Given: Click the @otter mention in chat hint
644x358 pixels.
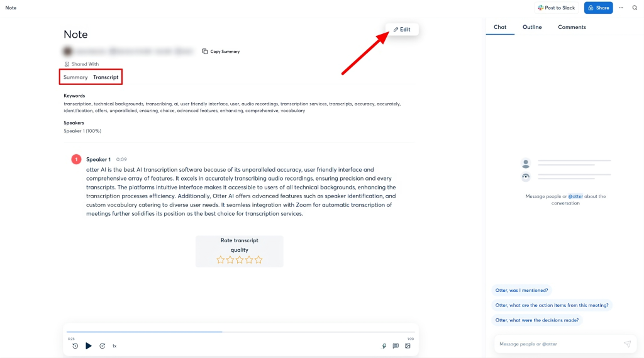Looking at the screenshot, I should click(x=575, y=196).
